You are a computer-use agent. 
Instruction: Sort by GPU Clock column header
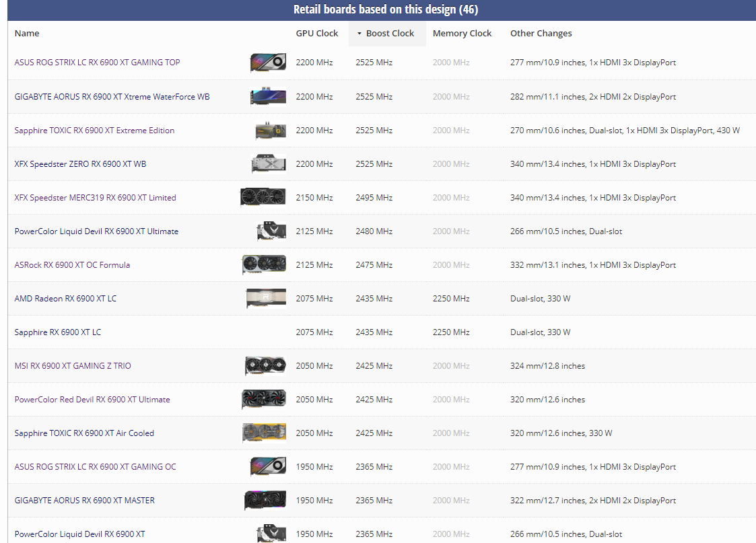tap(317, 33)
